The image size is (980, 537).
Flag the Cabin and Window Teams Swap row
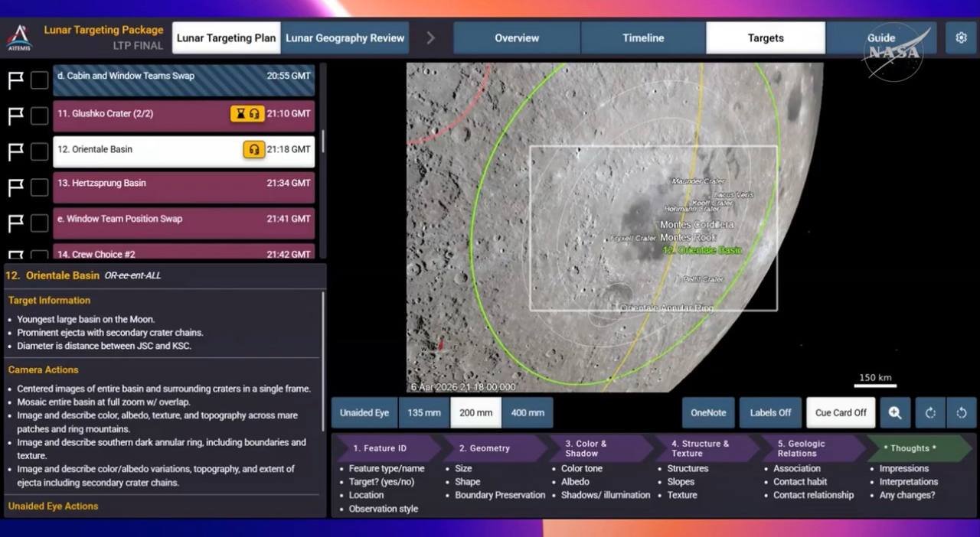[x=16, y=80]
